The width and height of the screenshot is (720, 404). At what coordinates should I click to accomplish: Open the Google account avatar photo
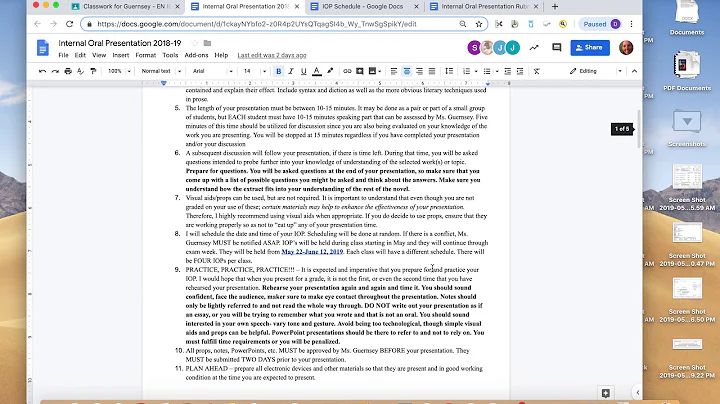pyautogui.click(x=626, y=47)
